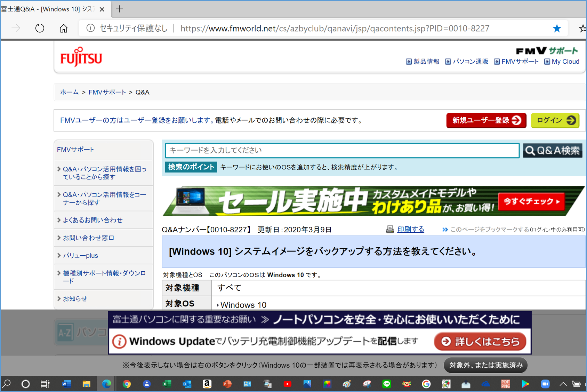Open Google Play icon in taskbar
This screenshot has width=587, height=392.
(525, 384)
